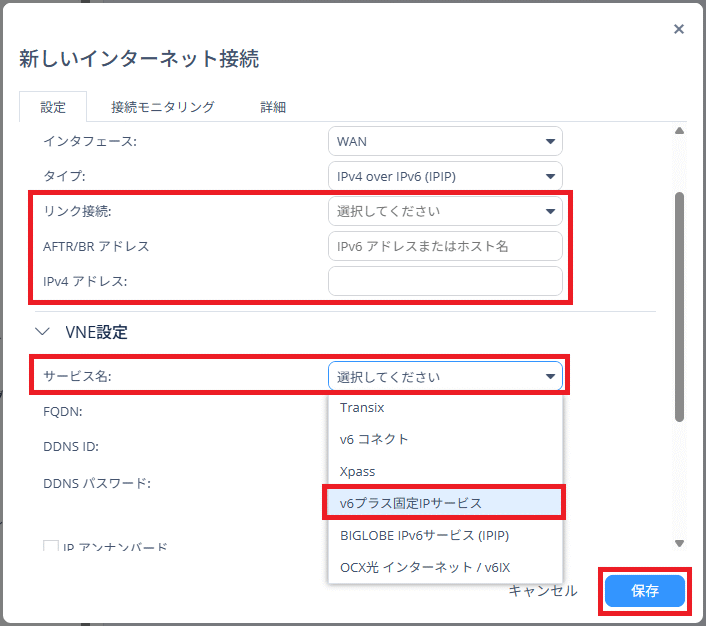This screenshot has height=626, width=706.
Task: Click the 保存 button
Action: point(645,591)
